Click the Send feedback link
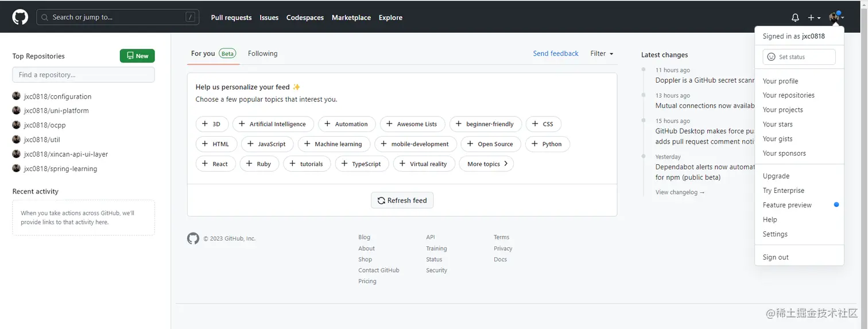The image size is (868, 329). [x=556, y=53]
